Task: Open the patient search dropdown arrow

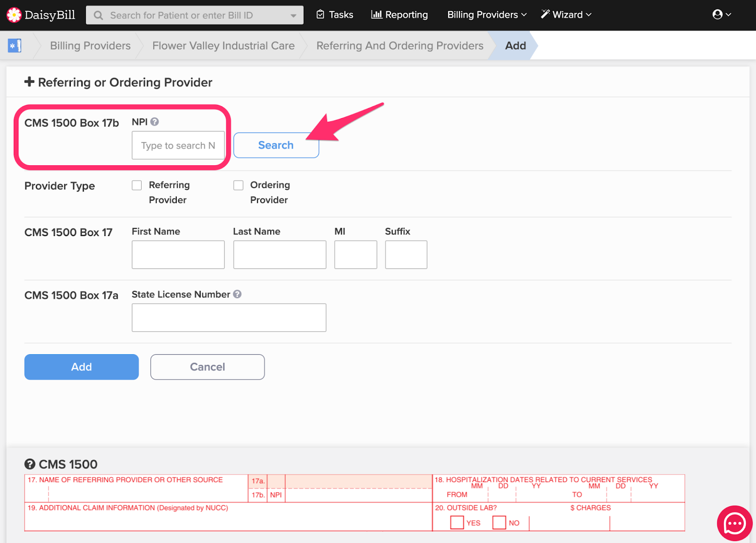Action: (x=293, y=16)
